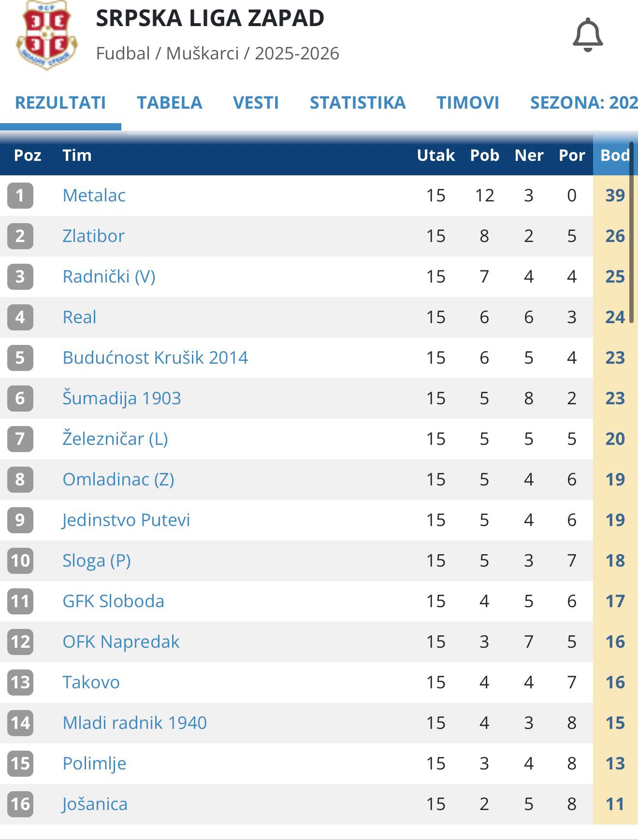Open Jedinstvo Putevi team link
Viewport: 638px width, 840px height.
[x=126, y=520]
